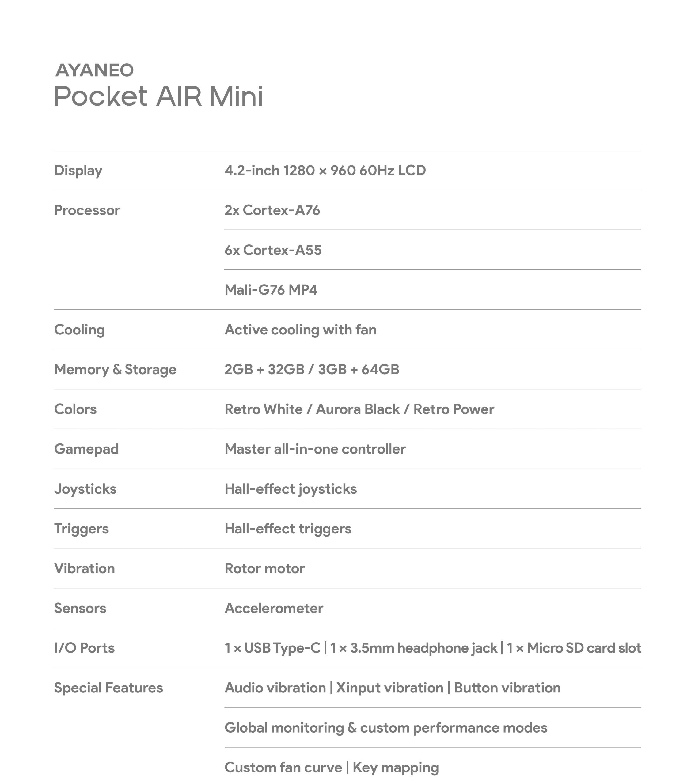Select the Memory & Storage label
695x784 pixels.
(x=115, y=369)
